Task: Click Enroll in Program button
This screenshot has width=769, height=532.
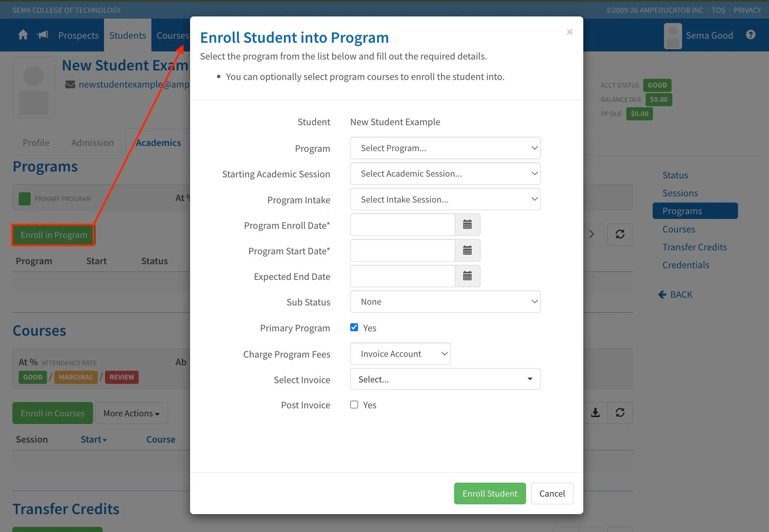Action: 54,235
